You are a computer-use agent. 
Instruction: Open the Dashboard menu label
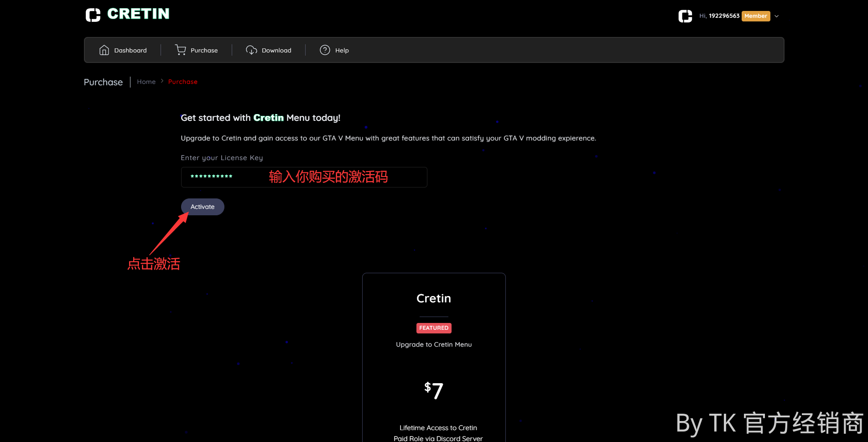click(x=130, y=51)
